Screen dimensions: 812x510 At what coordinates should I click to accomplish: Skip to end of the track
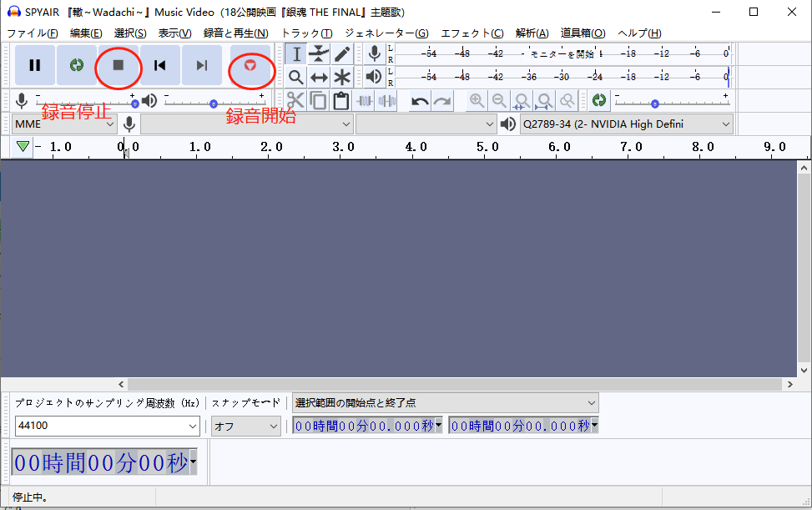(x=202, y=65)
